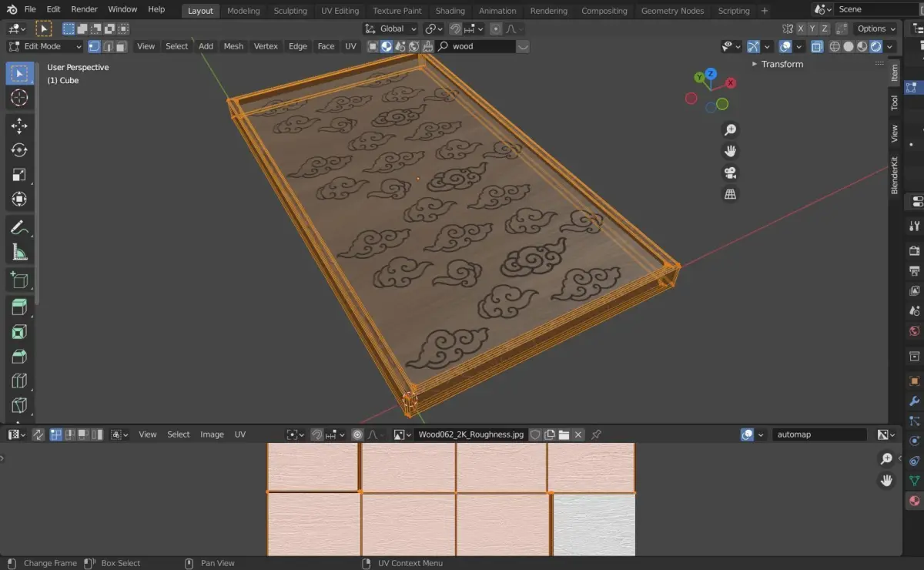
Task: Open Global transform orientation dropdown
Action: (391, 28)
